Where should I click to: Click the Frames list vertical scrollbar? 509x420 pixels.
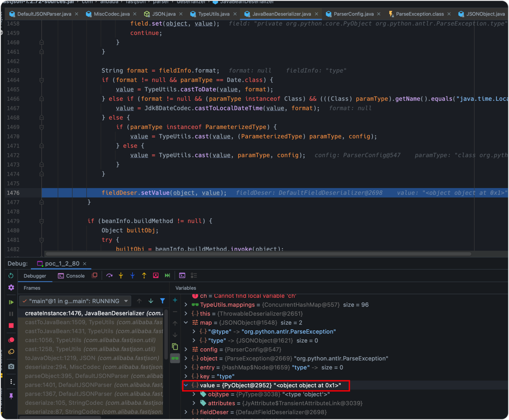tap(166, 334)
